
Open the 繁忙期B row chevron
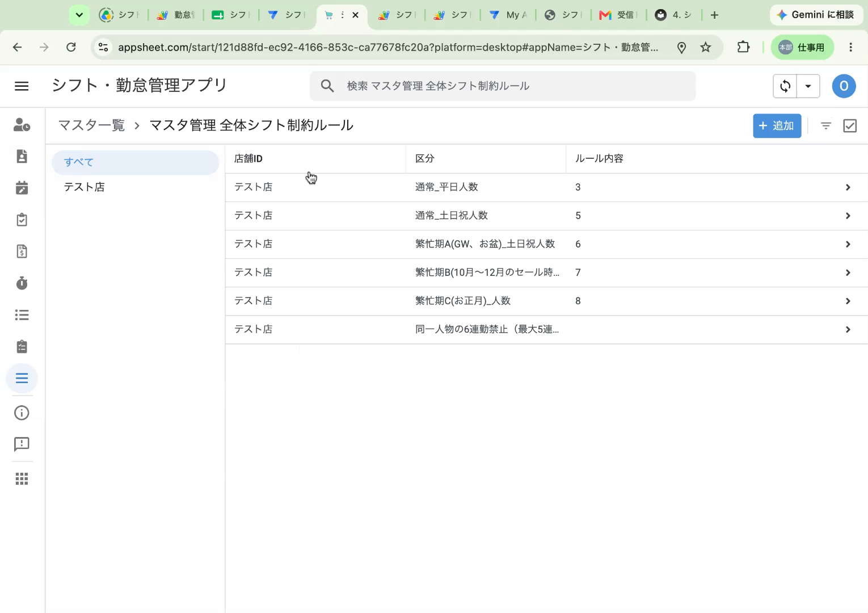848,272
